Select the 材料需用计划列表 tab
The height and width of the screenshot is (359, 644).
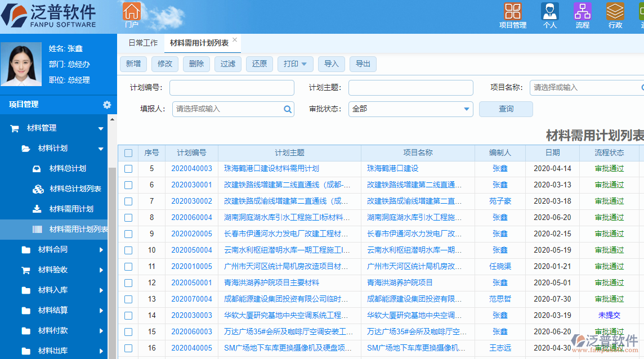click(x=198, y=42)
